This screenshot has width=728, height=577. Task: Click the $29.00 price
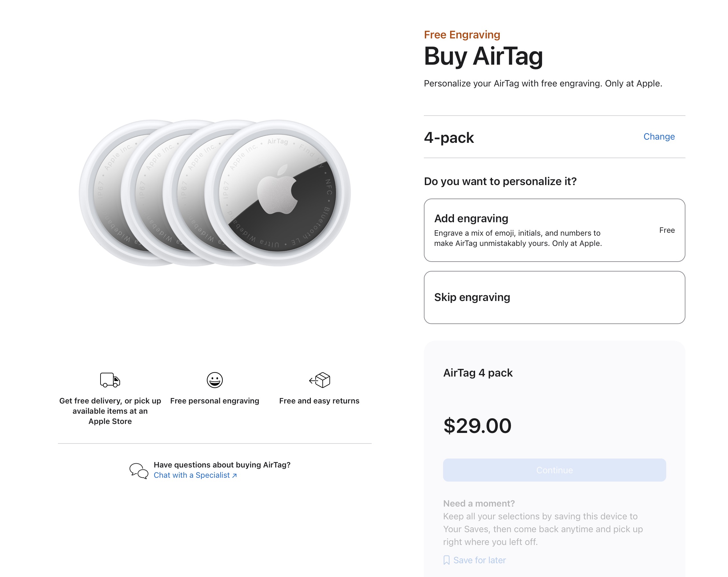pyautogui.click(x=477, y=426)
